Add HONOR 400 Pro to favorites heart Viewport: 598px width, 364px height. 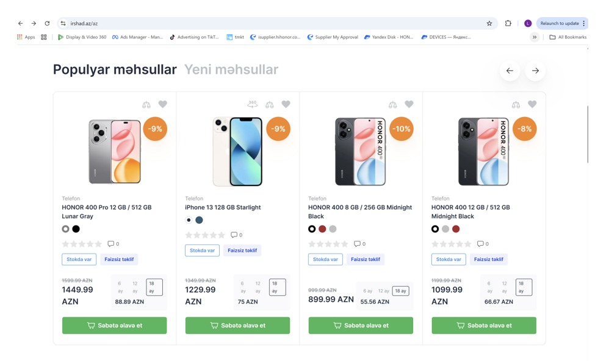pyautogui.click(x=162, y=104)
